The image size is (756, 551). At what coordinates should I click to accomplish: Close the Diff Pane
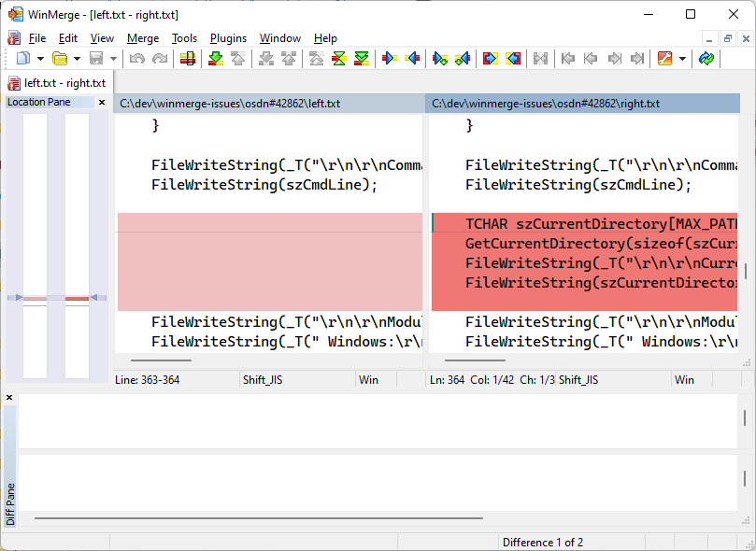tap(9, 398)
